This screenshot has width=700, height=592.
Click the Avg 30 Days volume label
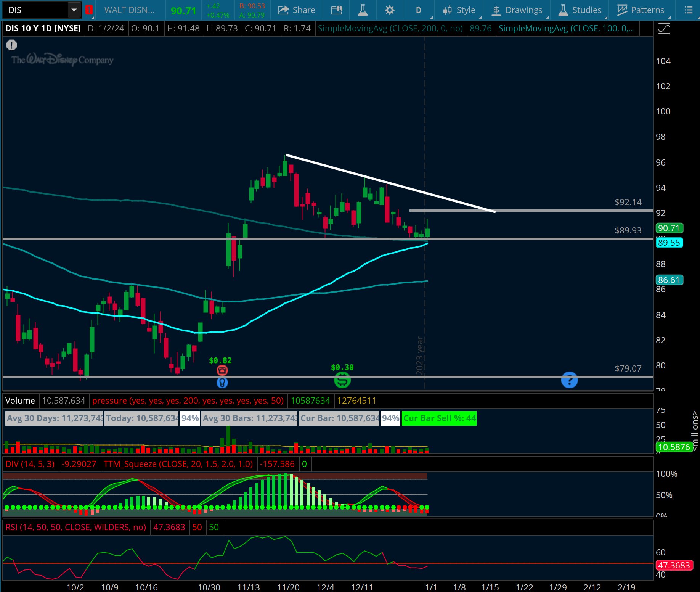click(x=54, y=418)
